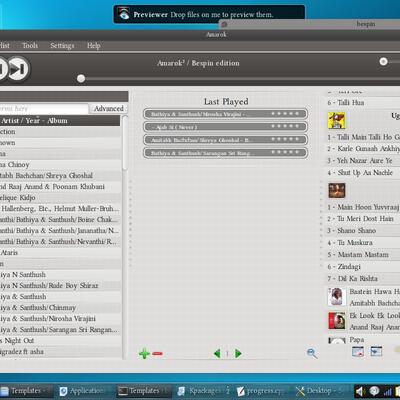Click the speaker volume icon in system tray
Image resolution: width=400 pixels, height=400 pixels.
360,391
